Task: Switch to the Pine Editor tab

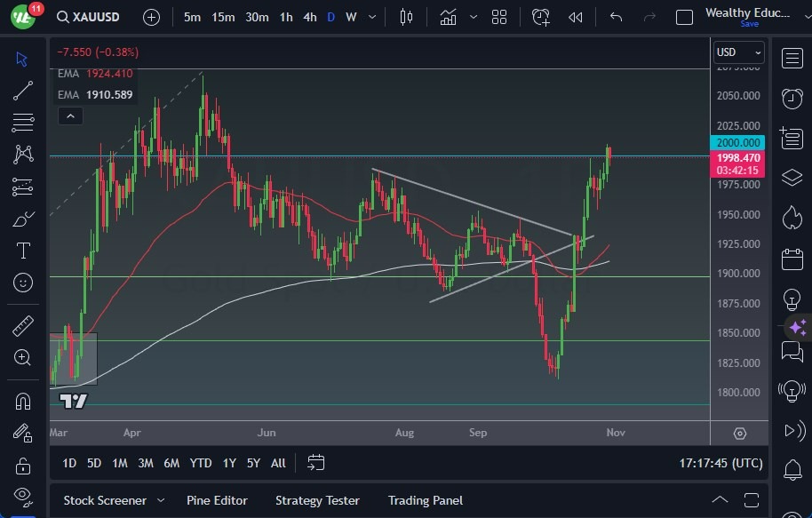Action: 217,500
